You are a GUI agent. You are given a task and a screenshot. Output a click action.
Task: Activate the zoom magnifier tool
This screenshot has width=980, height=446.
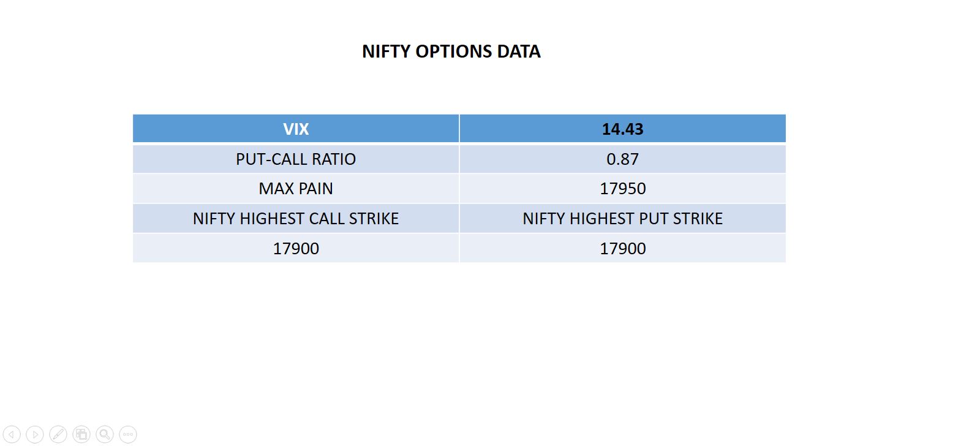coord(105,434)
